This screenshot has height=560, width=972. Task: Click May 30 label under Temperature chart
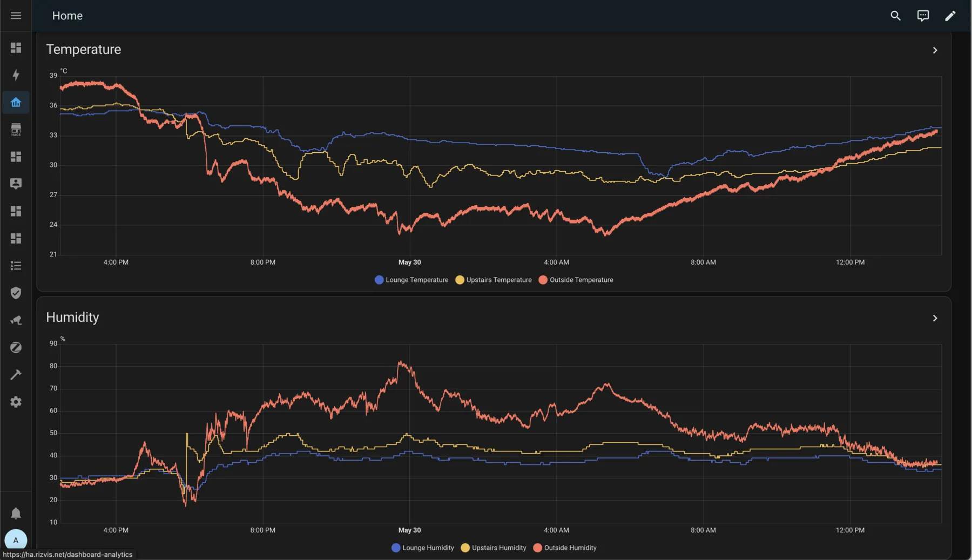(410, 262)
